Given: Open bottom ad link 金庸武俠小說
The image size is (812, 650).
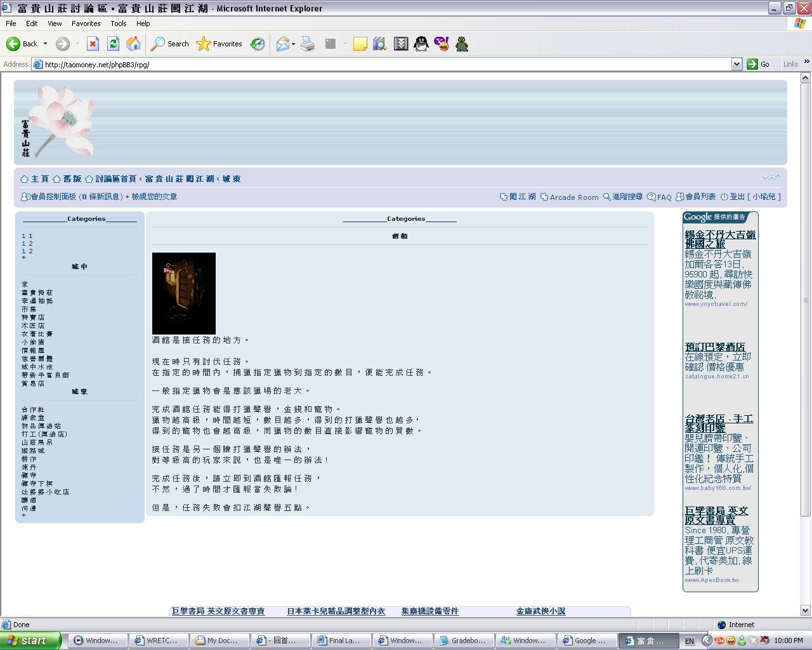Looking at the screenshot, I should (540, 611).
